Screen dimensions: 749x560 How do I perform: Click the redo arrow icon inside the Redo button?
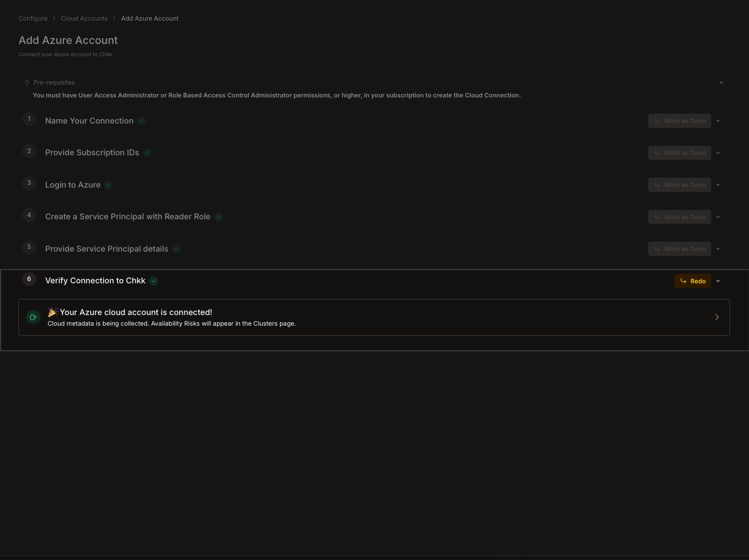(x=683, y=281)
